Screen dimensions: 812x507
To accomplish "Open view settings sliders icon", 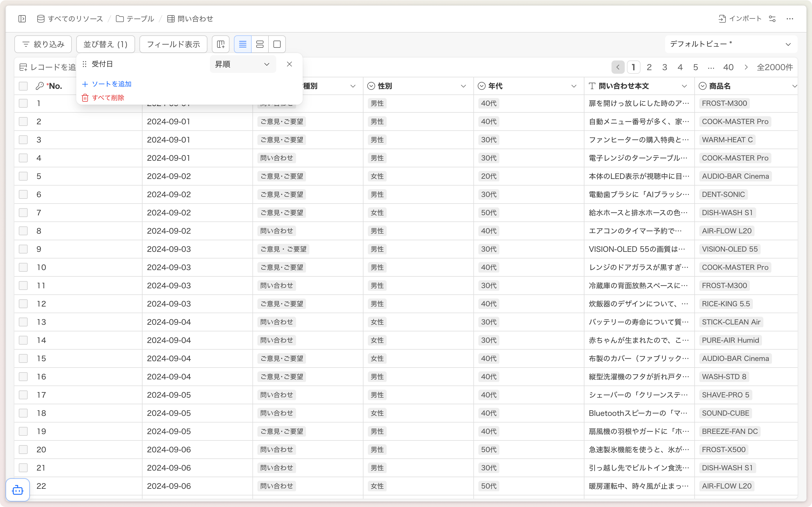I will pyautogui.click(x=772, y=19).
